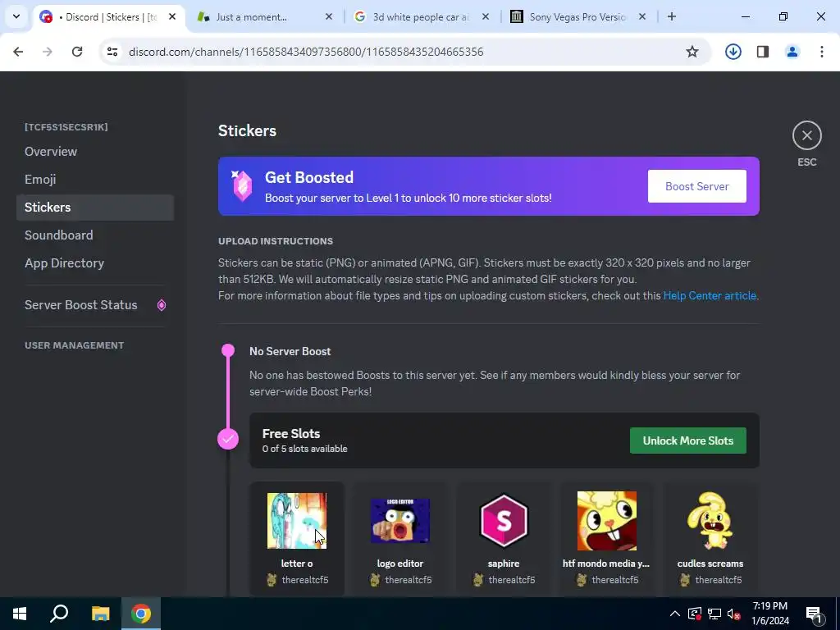The image size is (840, 630).
Task: Click the browser forward arrow
Action: click(48, 52)
